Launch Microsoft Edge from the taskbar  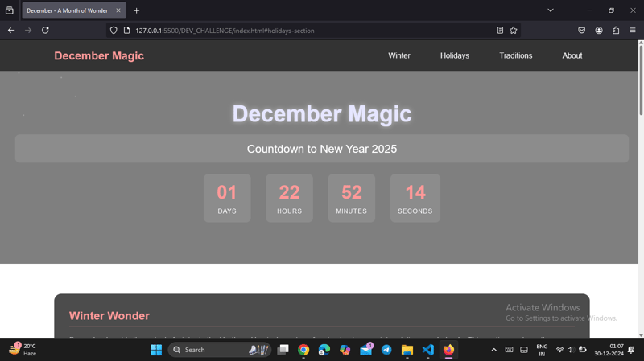(324, 350)
